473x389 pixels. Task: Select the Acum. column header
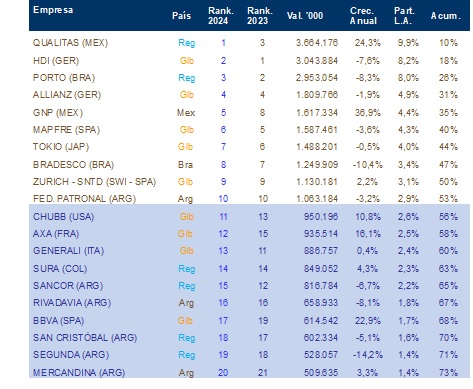445,16
